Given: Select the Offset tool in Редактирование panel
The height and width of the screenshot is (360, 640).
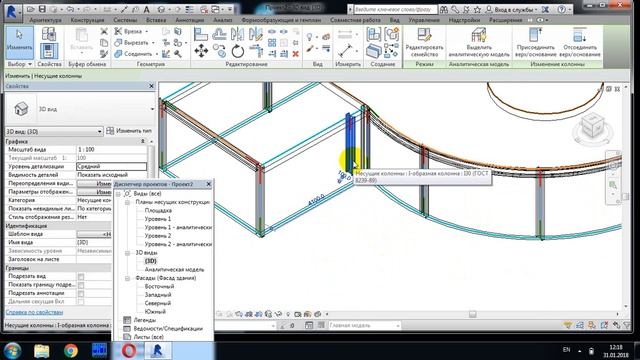Looking at the screenshot, I should [220, 34].
